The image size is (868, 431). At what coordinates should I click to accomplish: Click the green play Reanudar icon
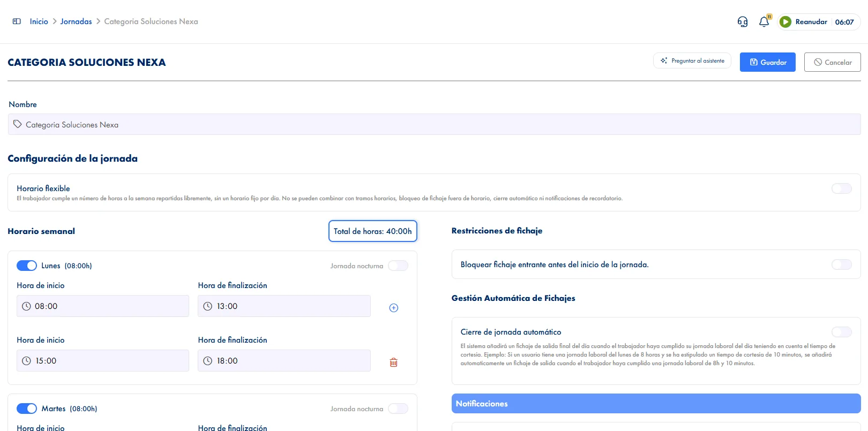[785, 22]
